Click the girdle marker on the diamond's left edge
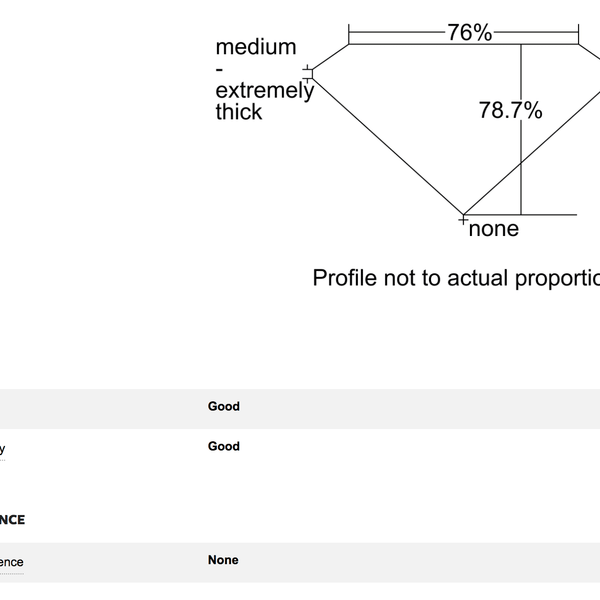 (308, 73)
